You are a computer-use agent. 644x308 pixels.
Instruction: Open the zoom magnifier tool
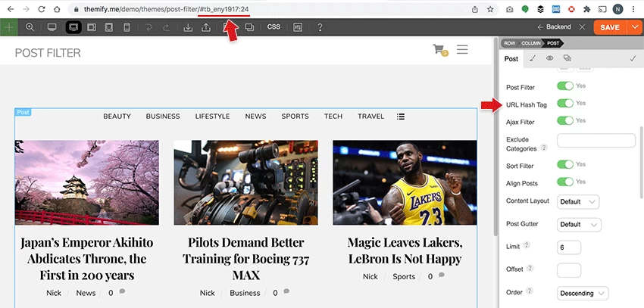point(30,27)
